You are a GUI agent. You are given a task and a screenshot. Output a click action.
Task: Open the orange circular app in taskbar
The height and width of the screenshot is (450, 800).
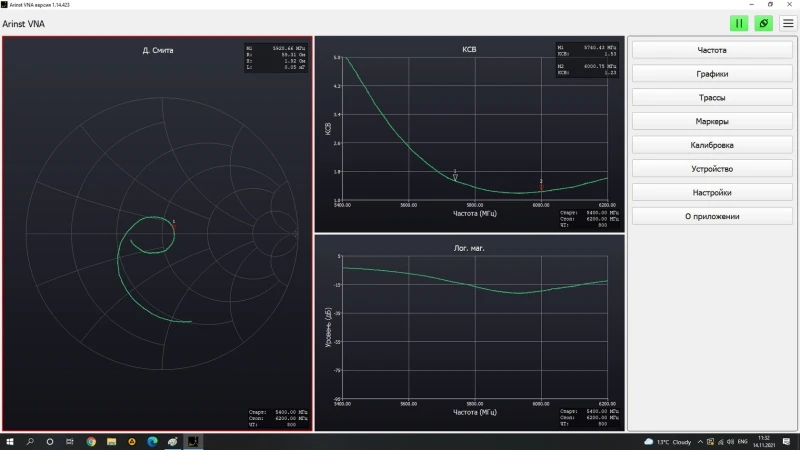point(132,442)
